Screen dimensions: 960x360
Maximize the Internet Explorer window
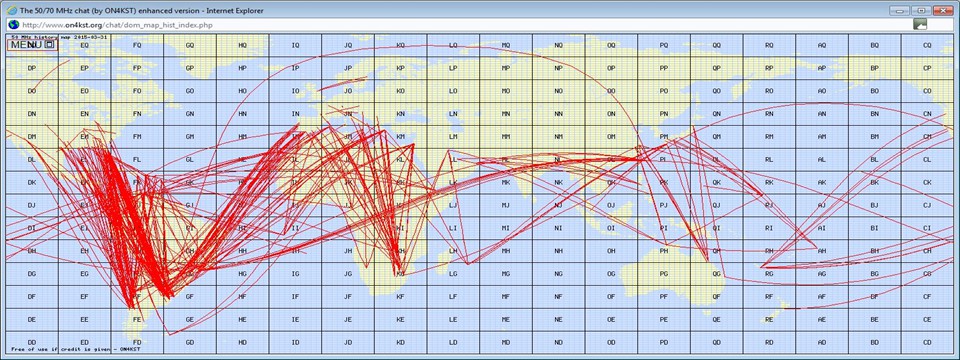(x=920, y=10)
